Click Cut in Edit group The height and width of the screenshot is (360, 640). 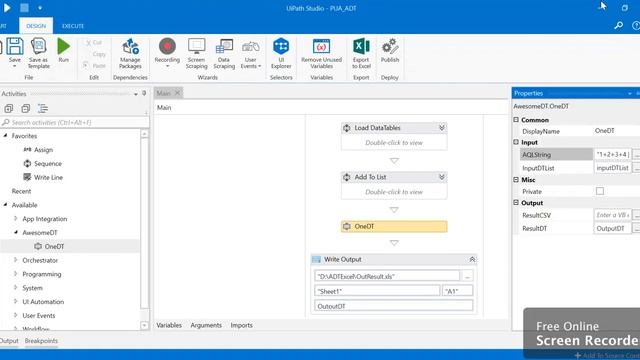pos(94,42)
